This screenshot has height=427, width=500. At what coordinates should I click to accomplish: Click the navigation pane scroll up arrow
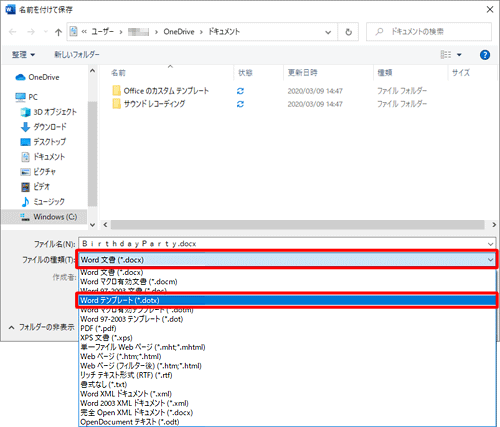click(x=92, y=71)
